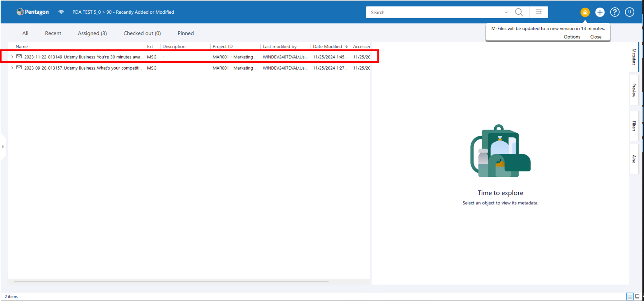Click the Wi-Fi connection status icon
The image size is (644, 301).
[x=61, y=12]
